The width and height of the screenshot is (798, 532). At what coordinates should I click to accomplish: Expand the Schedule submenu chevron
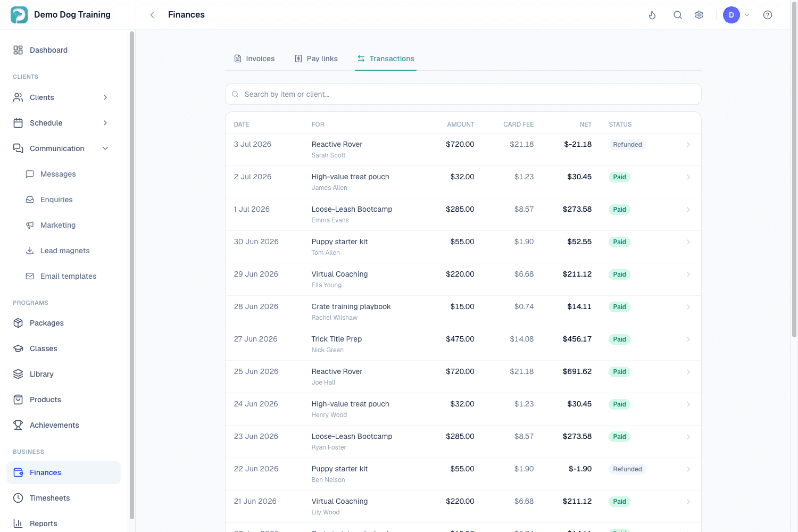click(x=105, y=123)
